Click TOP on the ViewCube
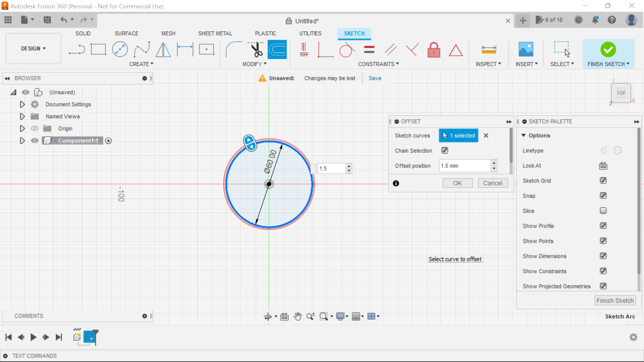Image resolution: width=644 pixels, height=362 pixels. coord(621,93)
